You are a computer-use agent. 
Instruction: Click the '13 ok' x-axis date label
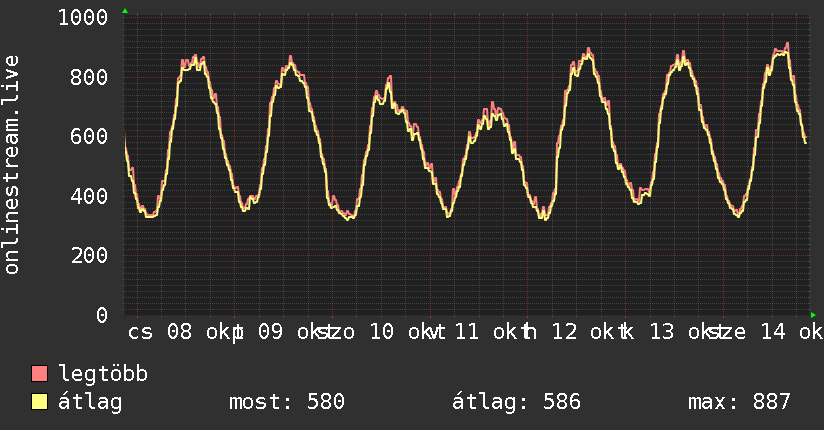pyautogui.click(x=682, y=332)
